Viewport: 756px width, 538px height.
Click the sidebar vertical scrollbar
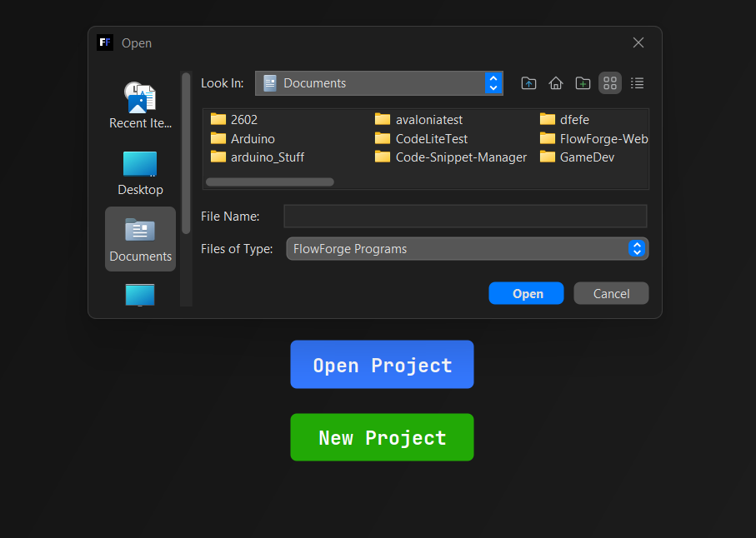186,153
